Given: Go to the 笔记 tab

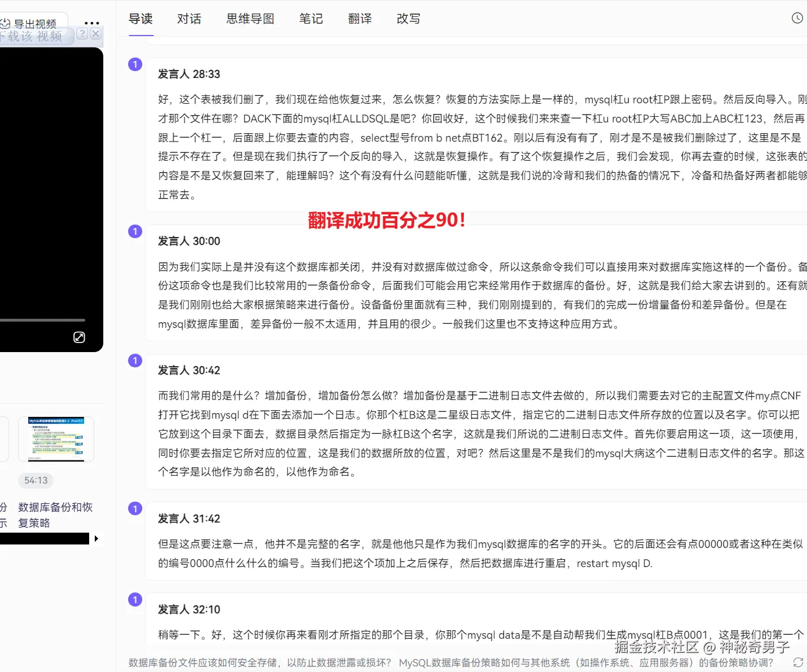Looking at the screenshot, I should point(311,19).
